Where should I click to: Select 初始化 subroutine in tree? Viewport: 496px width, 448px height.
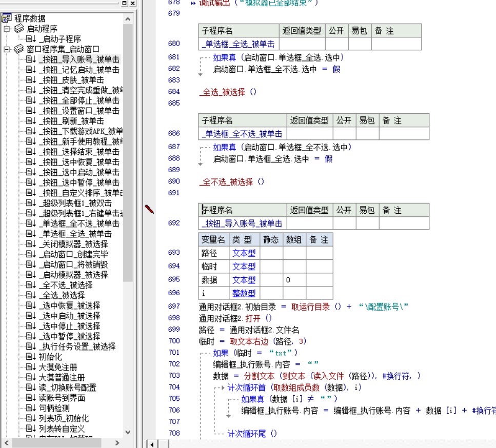click(50, 357)
